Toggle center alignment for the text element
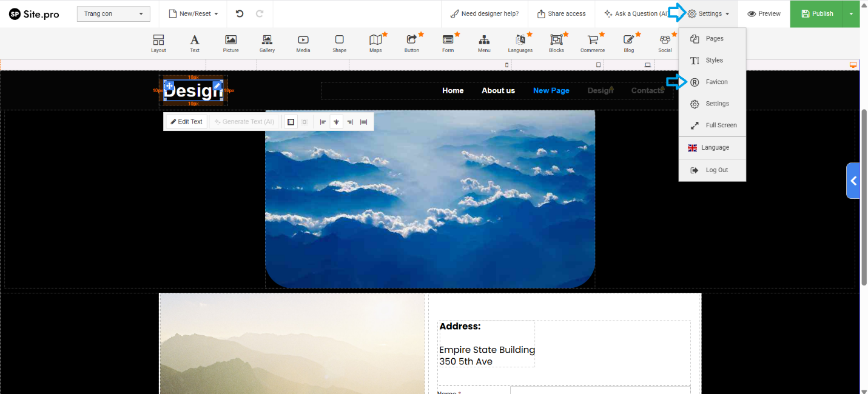The image size is (868, 394). [x=336, y=122]
